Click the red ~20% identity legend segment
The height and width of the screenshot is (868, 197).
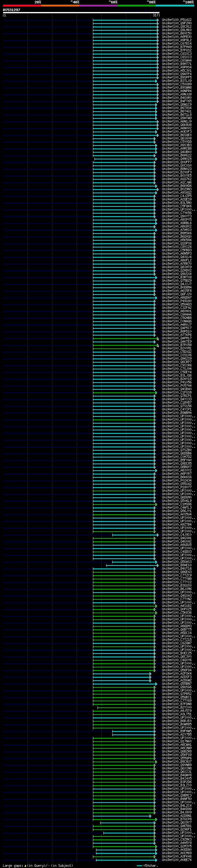(22, 6)
